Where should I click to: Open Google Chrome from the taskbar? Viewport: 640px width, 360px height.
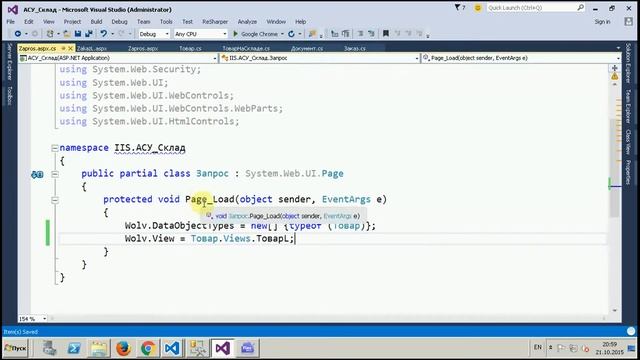(148, 348)
